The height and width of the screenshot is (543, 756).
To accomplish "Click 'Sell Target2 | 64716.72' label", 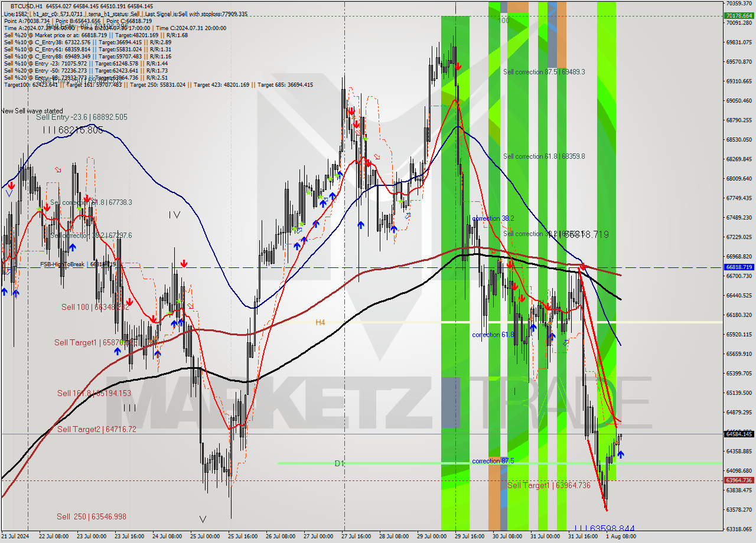I will 97,429.
